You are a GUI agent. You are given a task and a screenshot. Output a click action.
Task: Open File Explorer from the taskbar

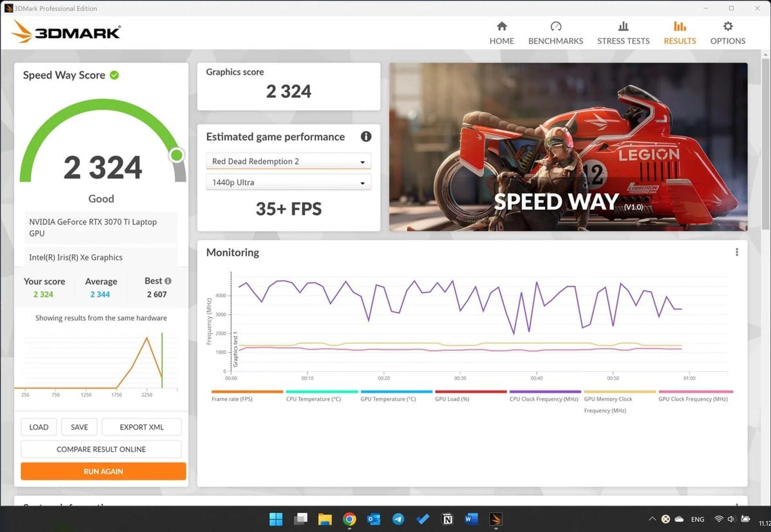tap(325, 519)
